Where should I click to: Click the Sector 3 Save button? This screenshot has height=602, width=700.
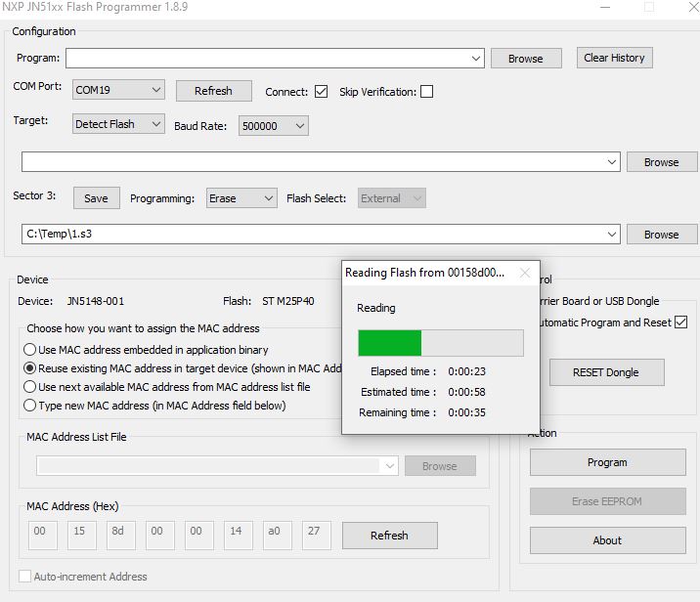(97, 198)
